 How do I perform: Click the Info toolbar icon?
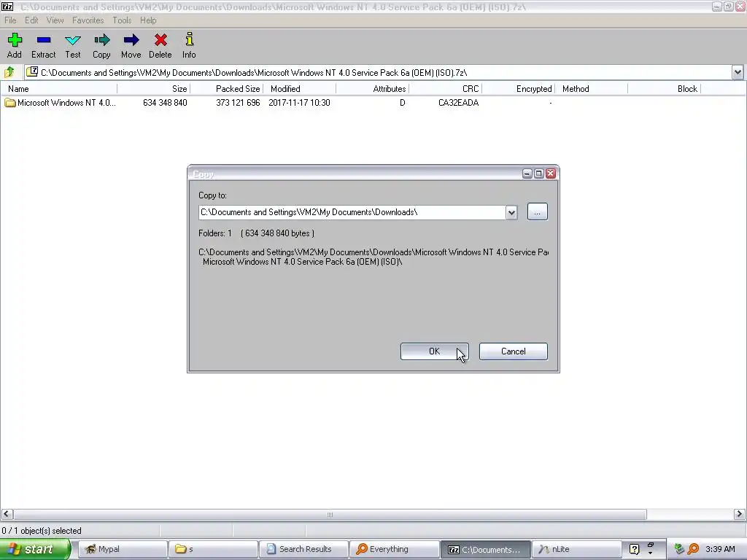(x=189, y=45)
